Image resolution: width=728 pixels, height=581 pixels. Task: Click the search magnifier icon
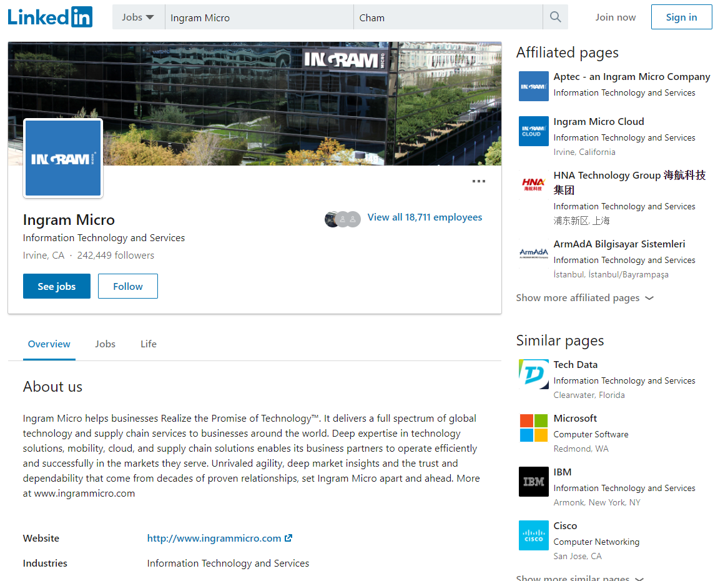click(555, 17)
